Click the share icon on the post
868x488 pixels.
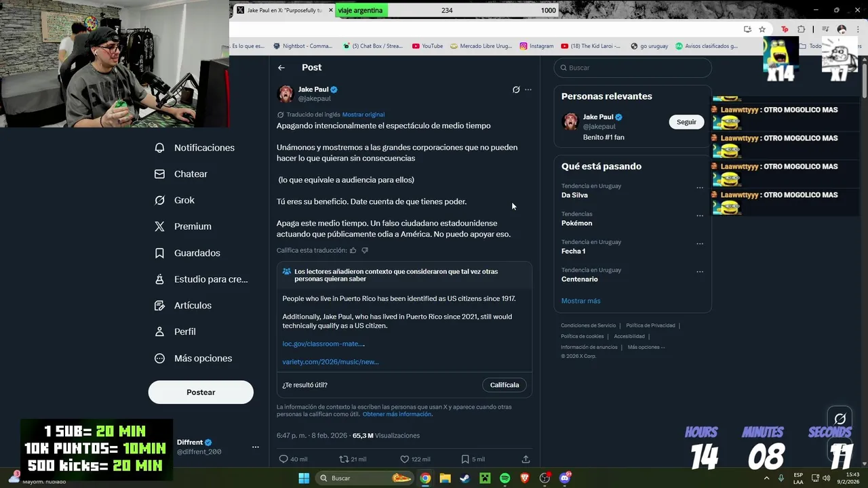pos(526,459)
